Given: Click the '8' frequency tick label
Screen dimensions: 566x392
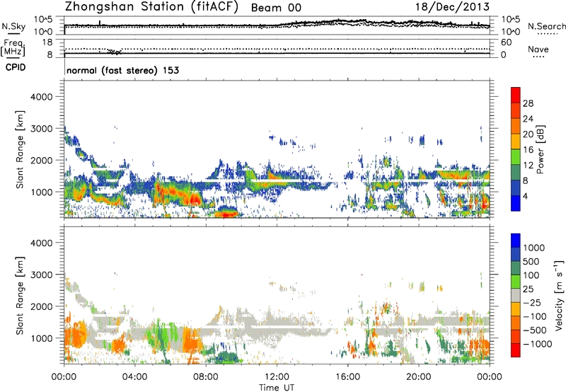Looking at the screenshot, I should point(50,54).
